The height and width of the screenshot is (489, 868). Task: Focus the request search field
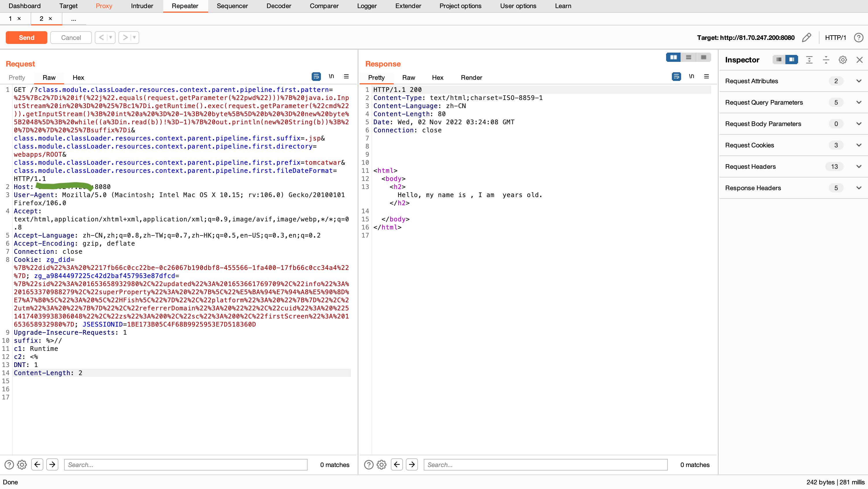pyautogui.click(x=186, y=465)
